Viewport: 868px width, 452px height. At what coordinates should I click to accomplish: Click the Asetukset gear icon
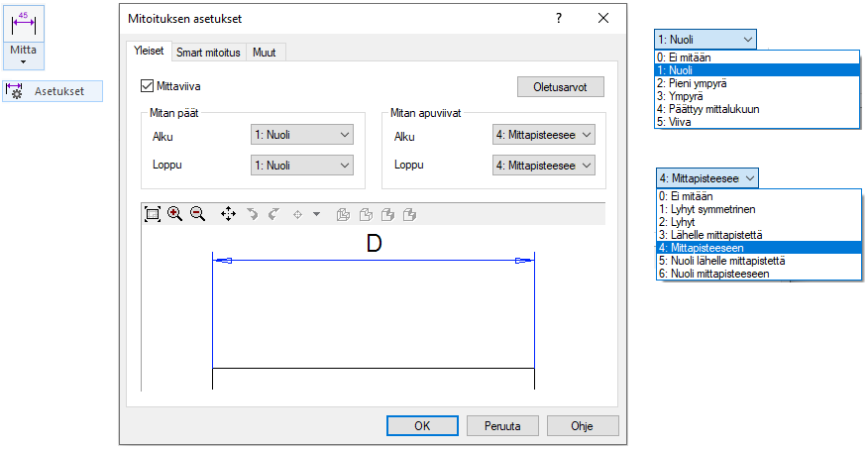(x=14, y=91)
